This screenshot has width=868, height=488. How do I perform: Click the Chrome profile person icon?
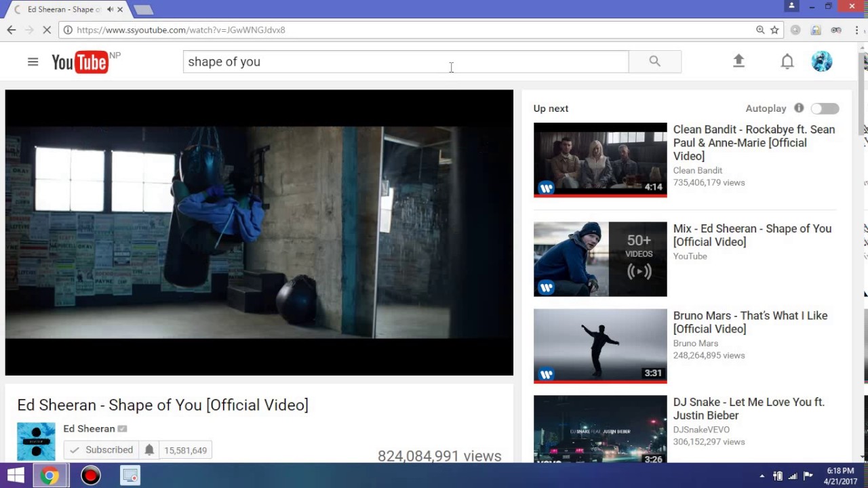point(791,6)
